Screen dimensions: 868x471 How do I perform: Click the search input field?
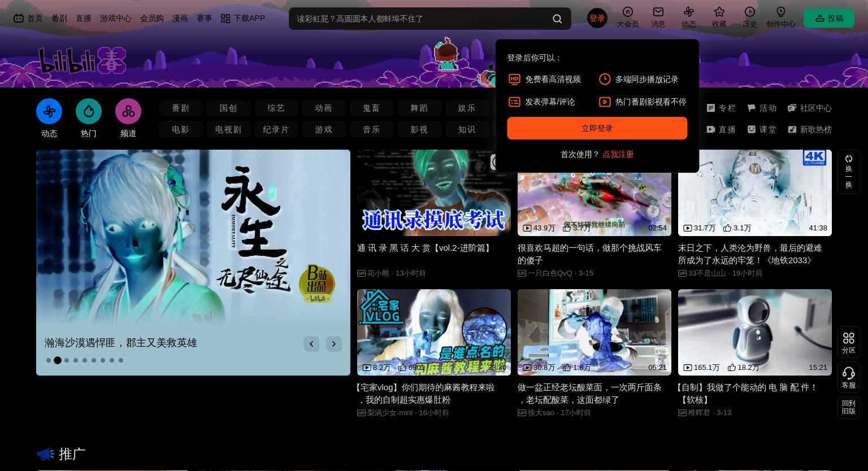click(x=421, y=19)
